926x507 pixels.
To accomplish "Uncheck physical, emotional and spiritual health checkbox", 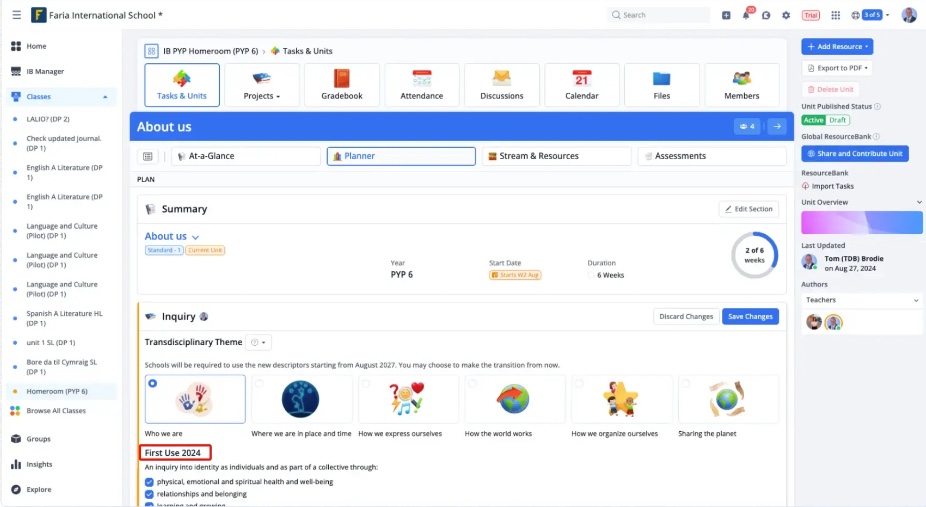I will (149, 482).
